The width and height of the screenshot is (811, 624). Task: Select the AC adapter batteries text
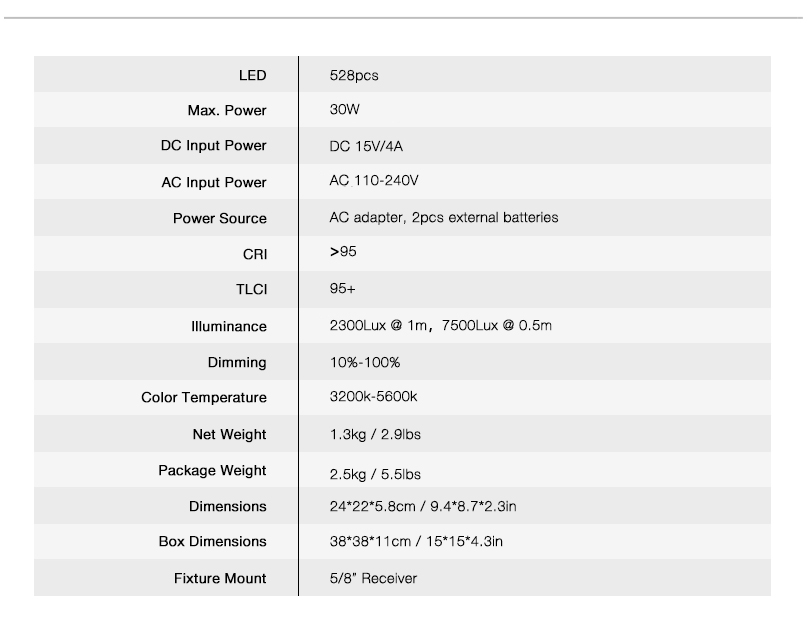pos(443,217)
